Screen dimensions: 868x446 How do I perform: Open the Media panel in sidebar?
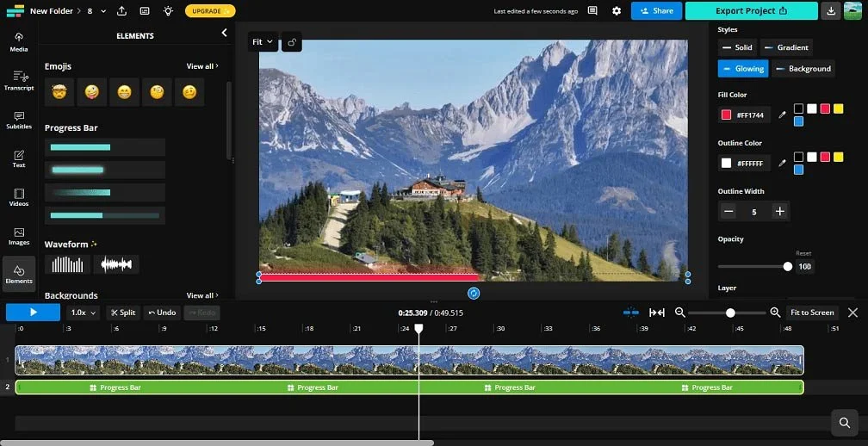tap(19, 42)
